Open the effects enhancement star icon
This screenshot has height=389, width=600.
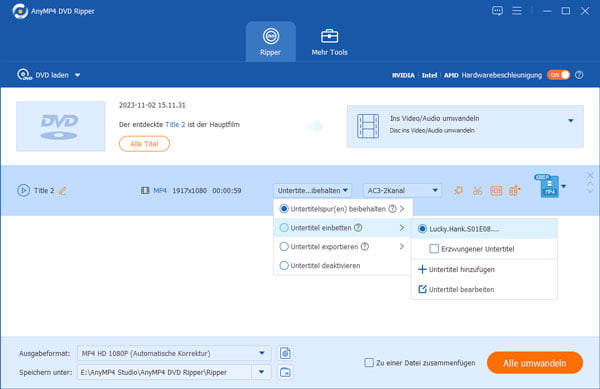(x=458, y=190)
